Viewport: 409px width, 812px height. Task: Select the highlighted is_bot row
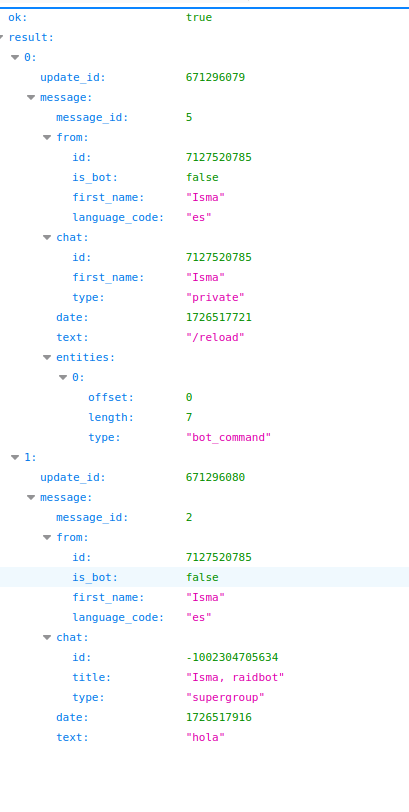204,577
